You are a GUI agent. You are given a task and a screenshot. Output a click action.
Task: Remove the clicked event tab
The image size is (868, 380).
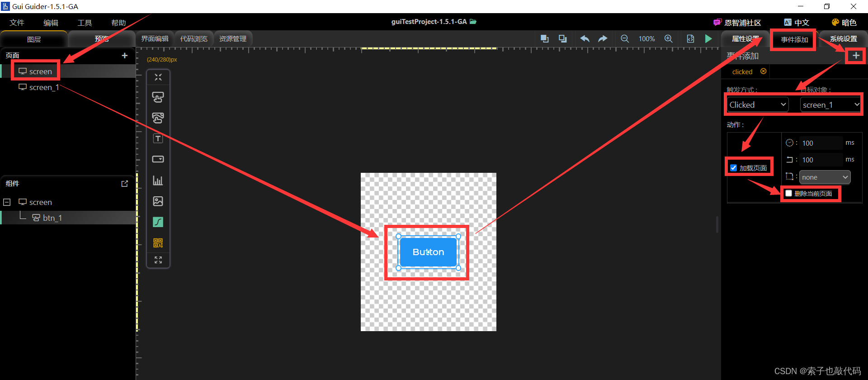(764, 71)
